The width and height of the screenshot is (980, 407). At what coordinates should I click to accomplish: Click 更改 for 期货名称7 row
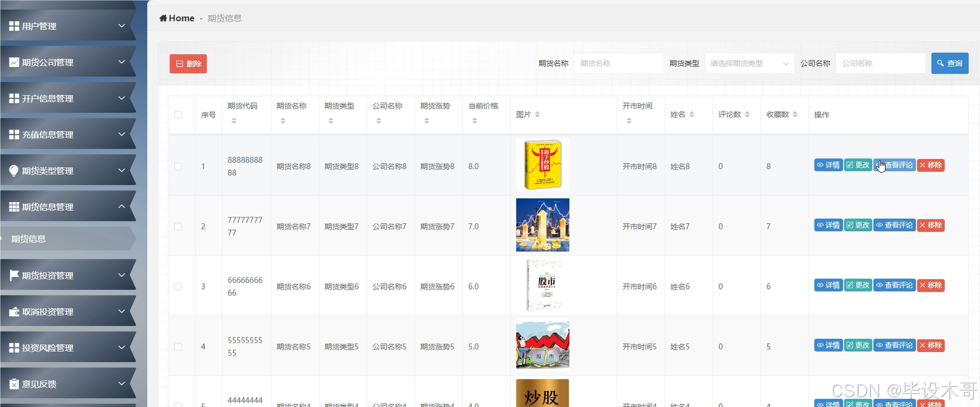click(858, 225)
